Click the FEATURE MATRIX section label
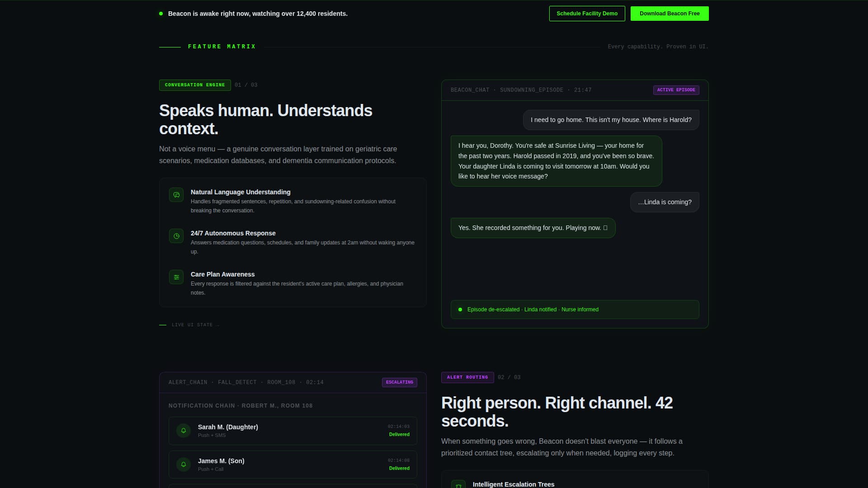 point(222,47)
